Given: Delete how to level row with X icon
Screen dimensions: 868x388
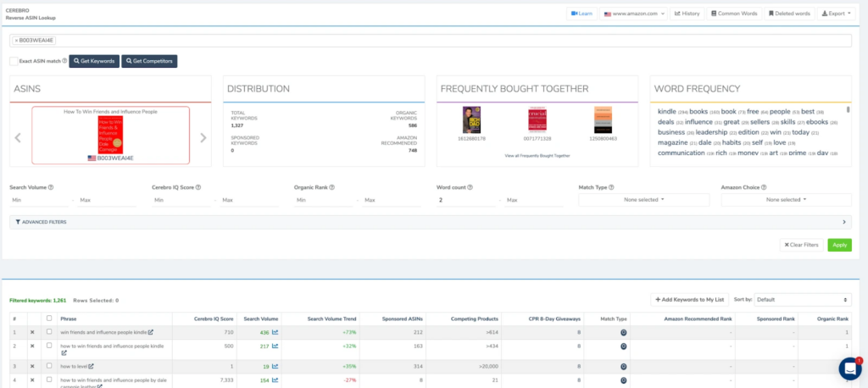Looking at the screenshot, I should [32, 366].
